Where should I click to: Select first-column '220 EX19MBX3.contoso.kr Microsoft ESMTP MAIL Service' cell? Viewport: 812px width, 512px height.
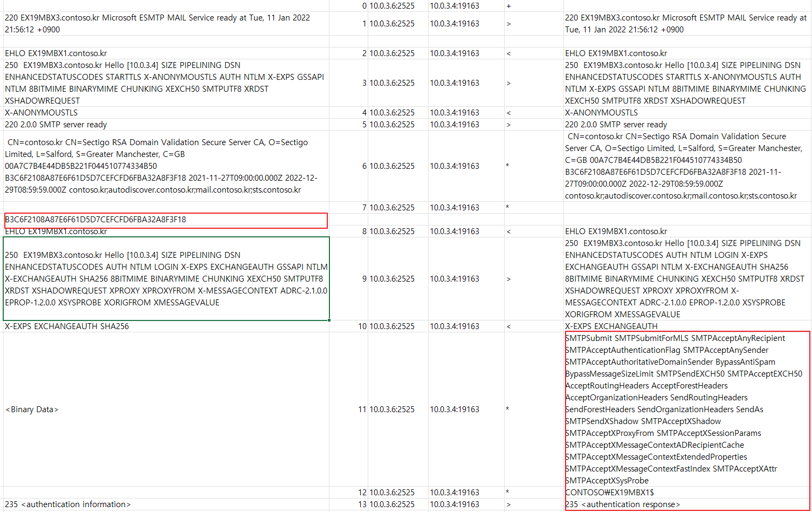166,24
